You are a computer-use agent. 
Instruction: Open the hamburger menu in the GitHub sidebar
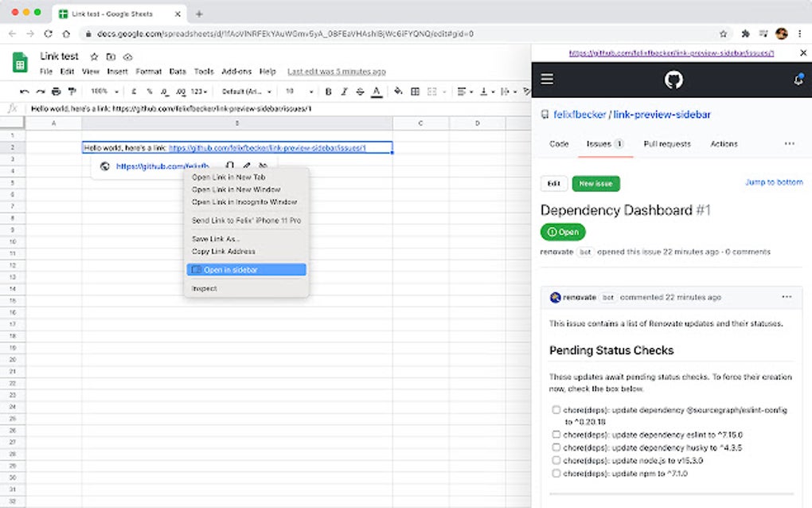(x=546, y=79)
